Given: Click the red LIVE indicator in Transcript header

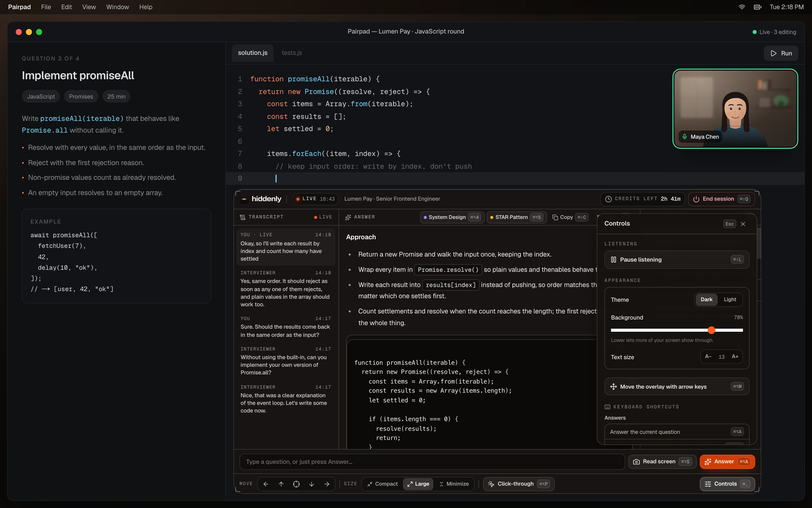Looking at the screenshot, I should [x=323, y=217].
